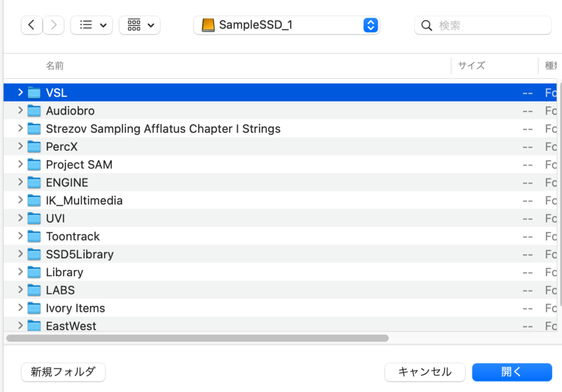The height and width of the screenshot is (392, 562).
Task: Expand the UVI folder
Action: click(x=20, y=218)
